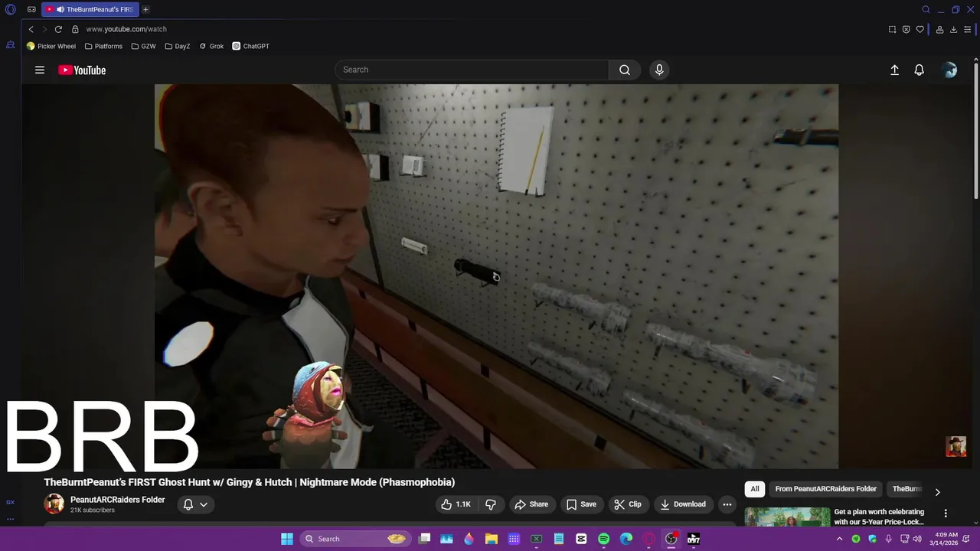980x551 pixels.
Task: Open the YouTube hamburger guide menu
Action: (x=40, y=70)
